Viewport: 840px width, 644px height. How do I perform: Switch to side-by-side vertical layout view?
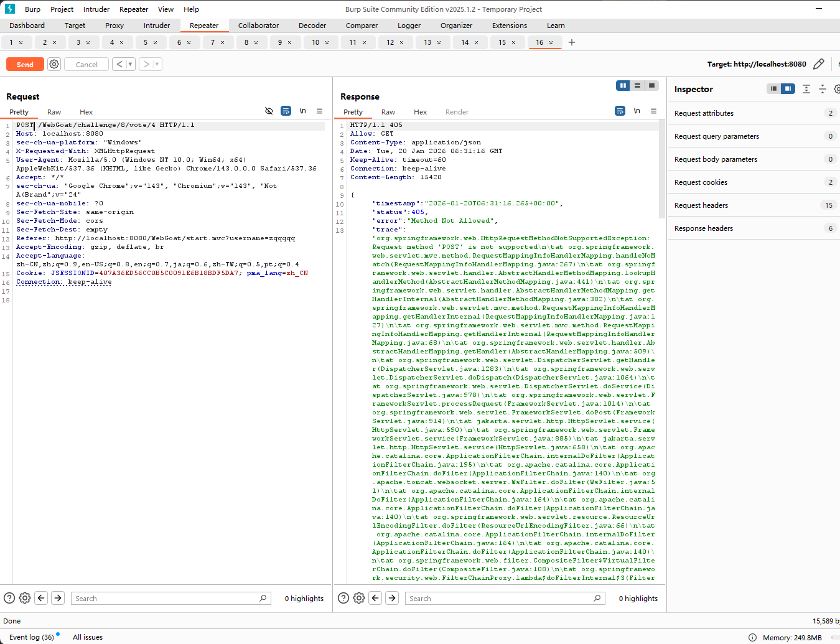click(x=623, y=86)
